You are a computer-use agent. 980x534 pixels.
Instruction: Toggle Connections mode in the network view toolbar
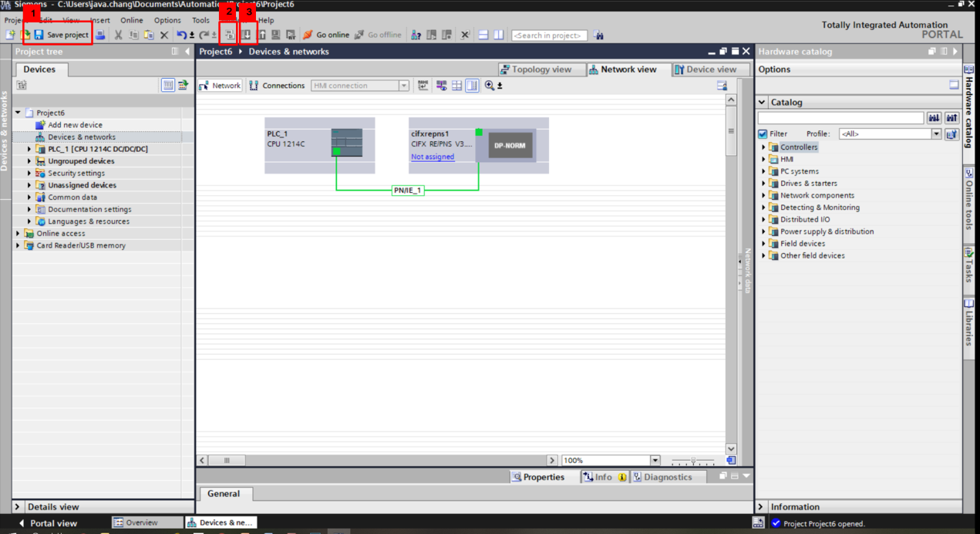click(277, 86)
